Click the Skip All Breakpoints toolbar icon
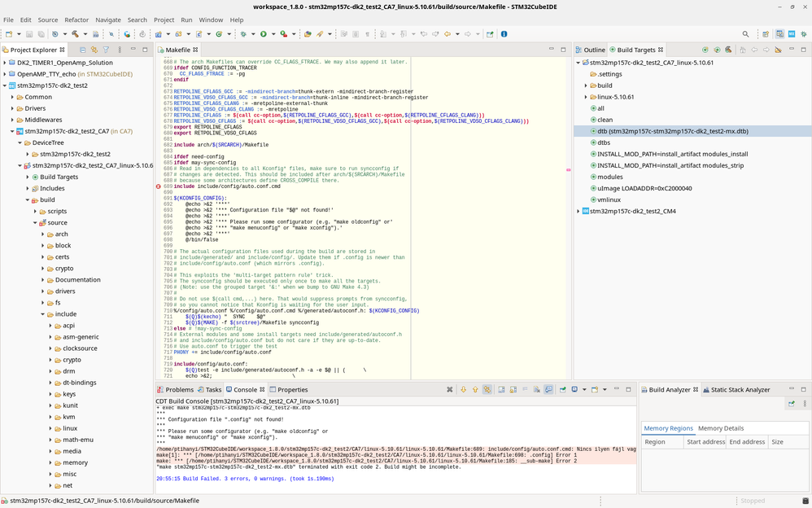The width and height of the screenshot is (812, 508). point(111,34)
